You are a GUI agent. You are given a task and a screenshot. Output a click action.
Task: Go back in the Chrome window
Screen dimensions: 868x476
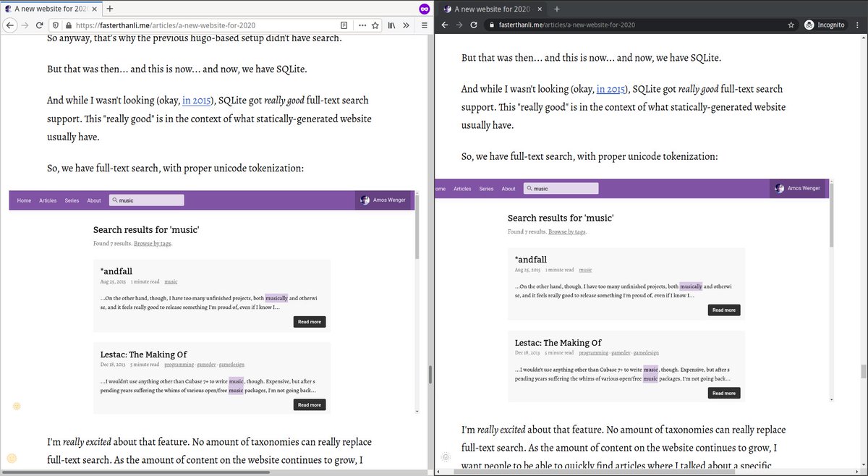pos(445,25)
